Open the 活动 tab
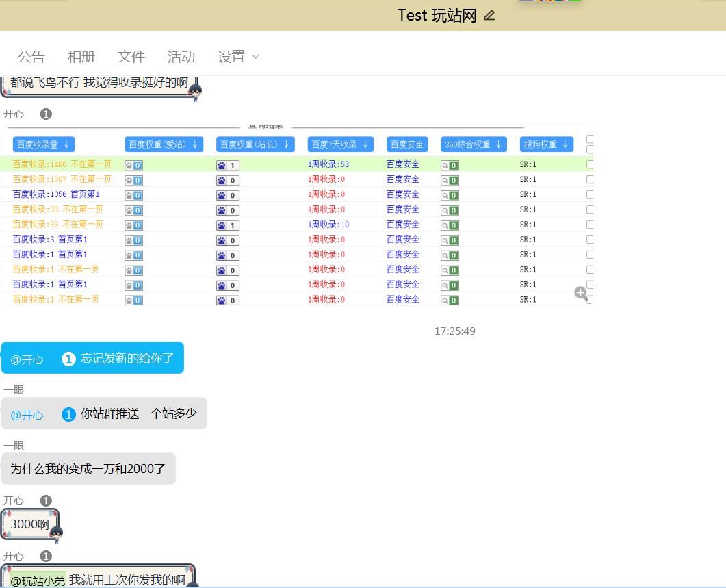The width and height of the screenshot is (726, 588). (x=181, y=57)
